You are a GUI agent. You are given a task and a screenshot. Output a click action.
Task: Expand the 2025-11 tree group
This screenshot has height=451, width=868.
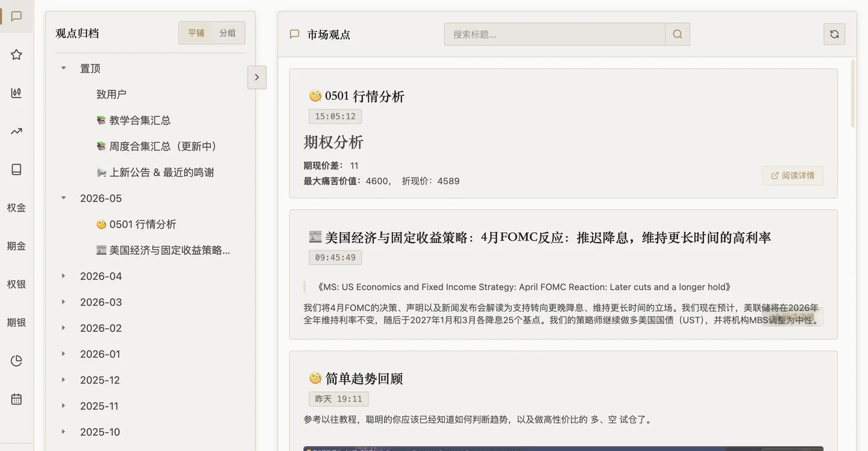point(63,405)
